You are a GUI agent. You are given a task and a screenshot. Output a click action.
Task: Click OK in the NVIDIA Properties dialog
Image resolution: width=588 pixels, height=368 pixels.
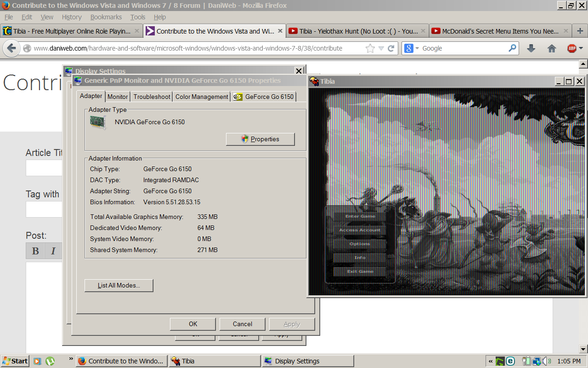tap(193, 324)
